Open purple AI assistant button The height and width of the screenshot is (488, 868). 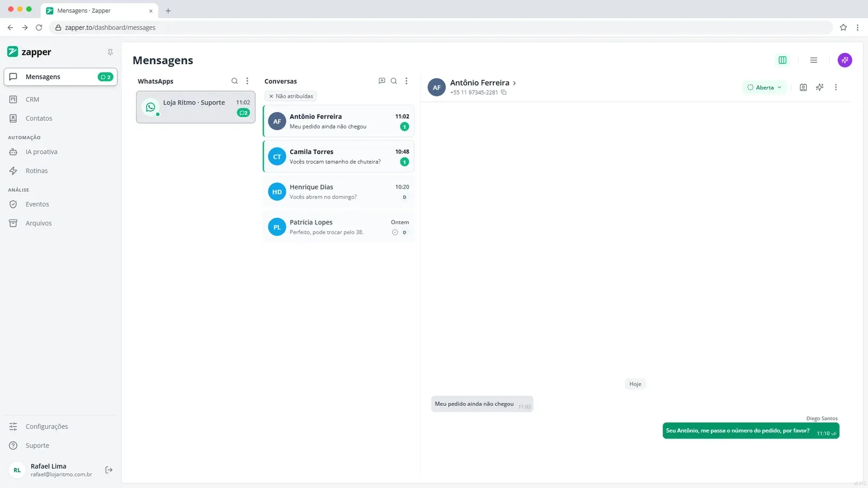[845, 60]
